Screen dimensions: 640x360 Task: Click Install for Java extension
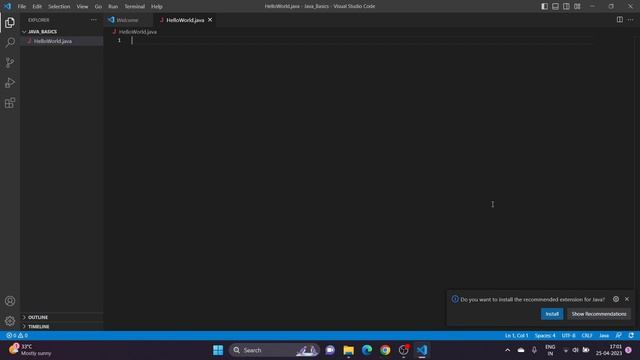click(x=552, y=314)
